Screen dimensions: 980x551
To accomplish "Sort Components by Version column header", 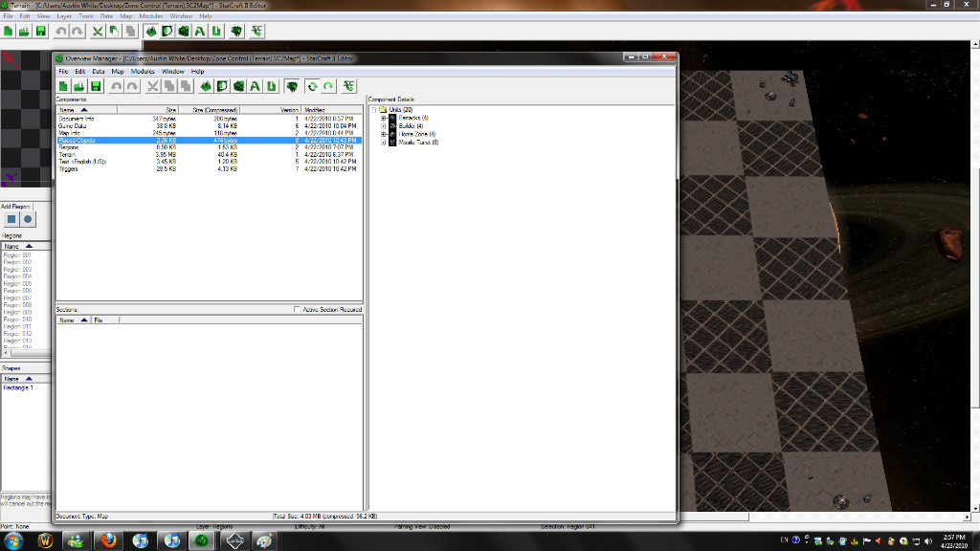I will [x=271, y=109].
